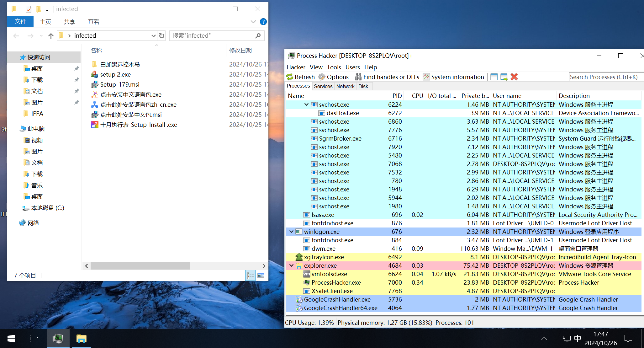This screenshot has height=348, width=644.
Task: Click the Setup_179.msi installer icon
Action: [x=94, y=84]
